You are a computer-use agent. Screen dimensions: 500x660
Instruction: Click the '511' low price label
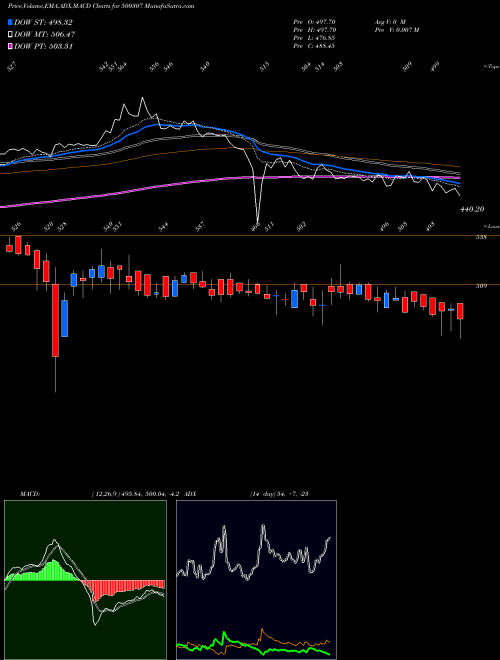tap(269, 227)
